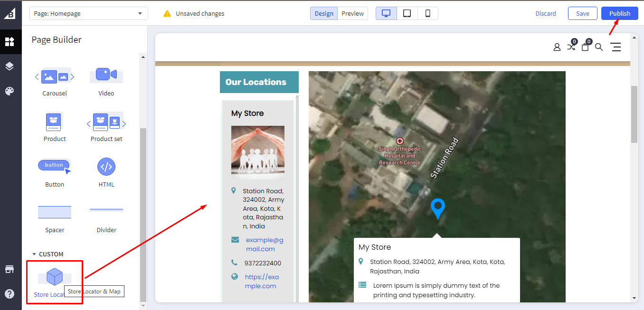Switch to Preview mode
Viewport: 644px width, 310px height.
pyautogui.click(x=353, y=13)
